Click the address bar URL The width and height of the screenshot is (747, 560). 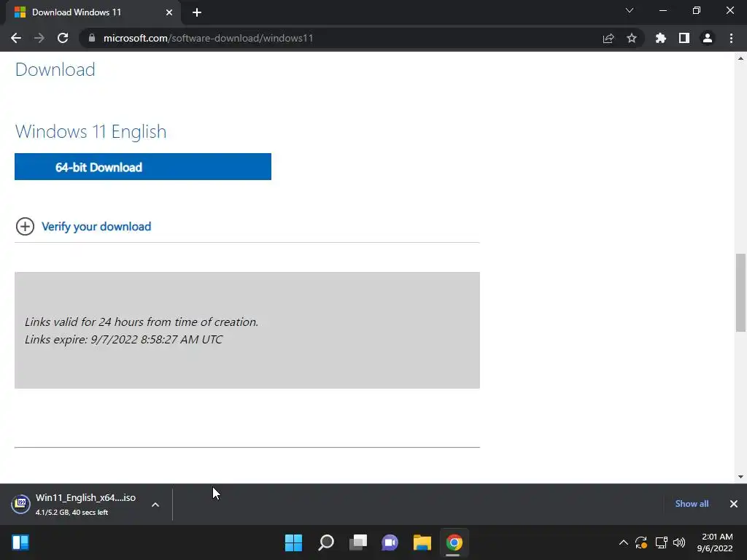[x=208, y=38]
